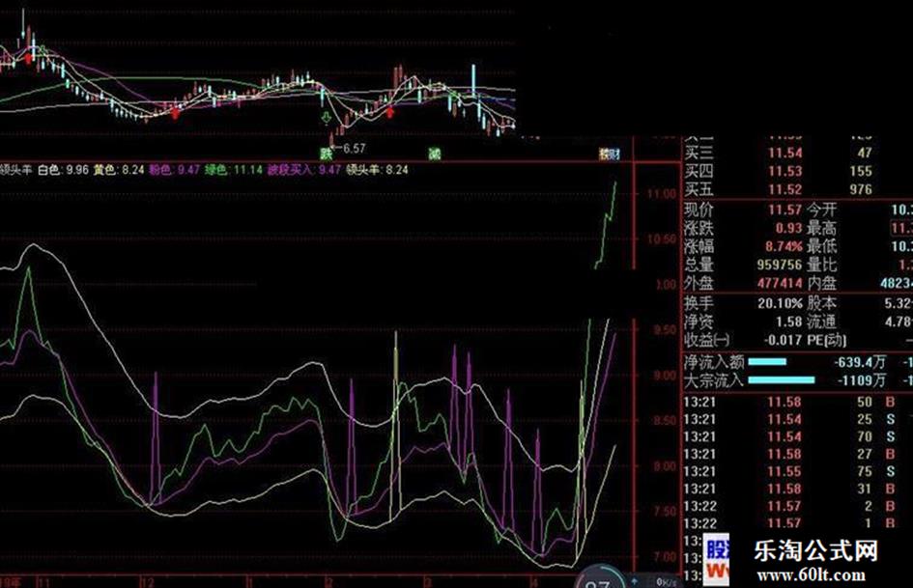Viewport: 913px width, 588px height.
Task: Click the 净流入额 value -639.4万
Action: point(860,362)
